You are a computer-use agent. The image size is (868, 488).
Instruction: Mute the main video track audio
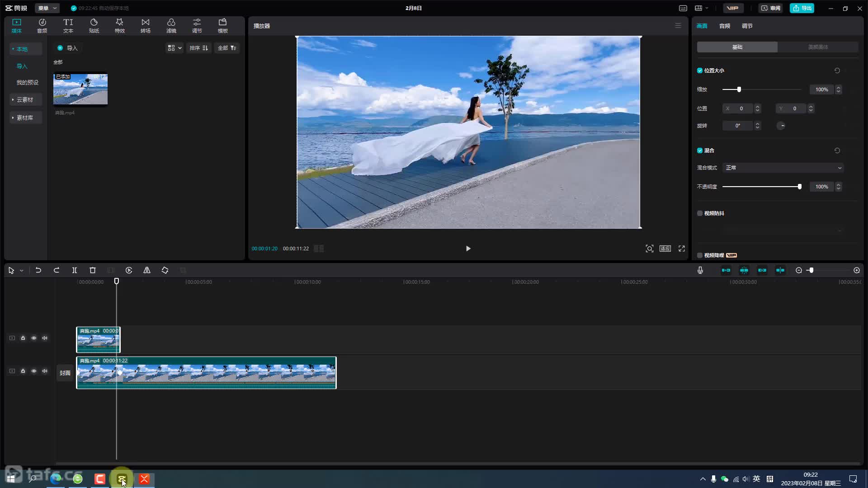pos(45,371)
